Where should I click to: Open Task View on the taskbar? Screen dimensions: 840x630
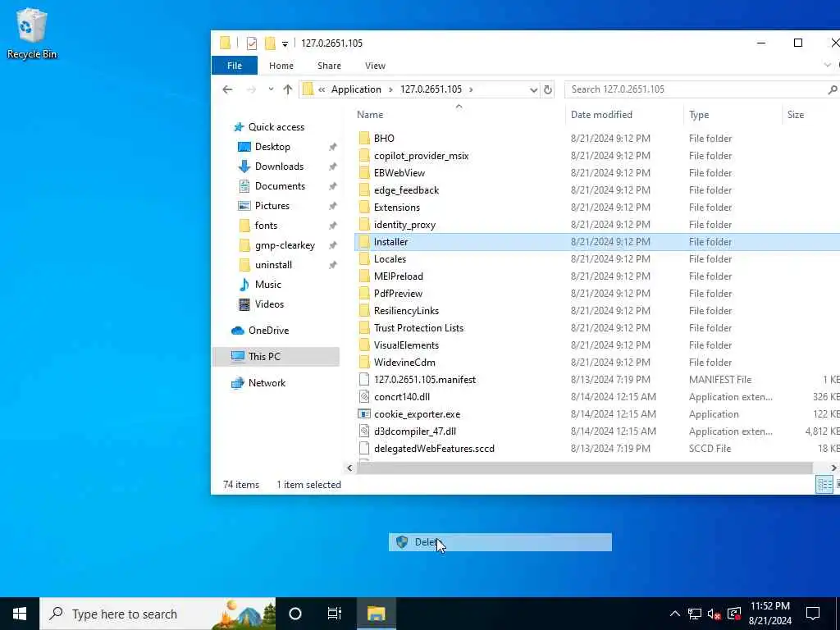pyautogui.click(x=335, y=614)
